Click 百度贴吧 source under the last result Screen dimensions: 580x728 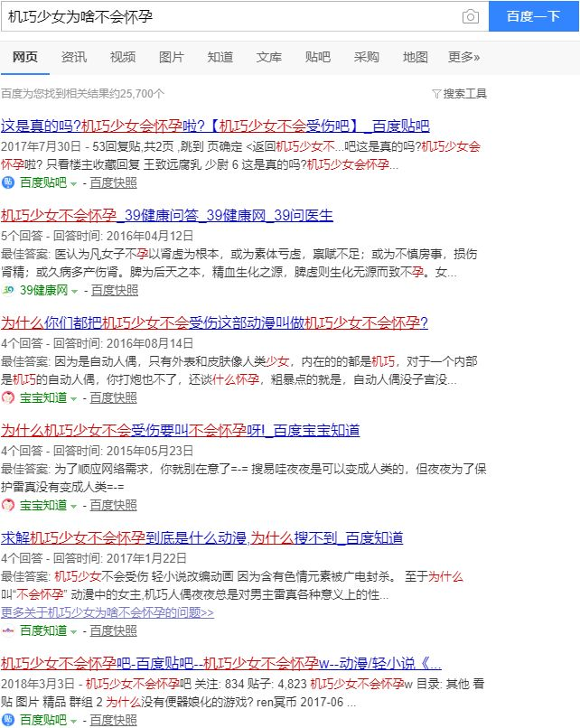[x=43, y=720]
